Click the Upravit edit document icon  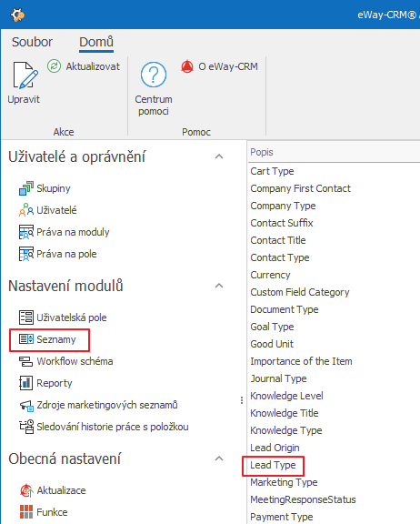25,76
